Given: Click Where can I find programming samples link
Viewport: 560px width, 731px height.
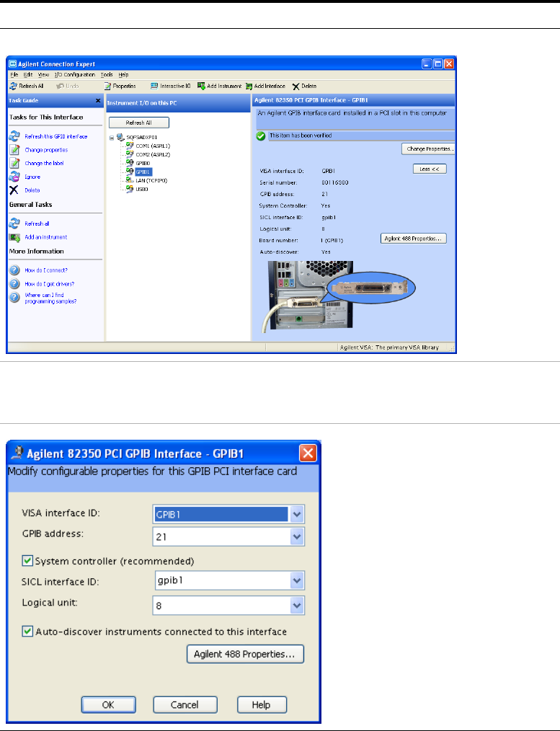Looking at the screenshot, I should pos(50,298).
